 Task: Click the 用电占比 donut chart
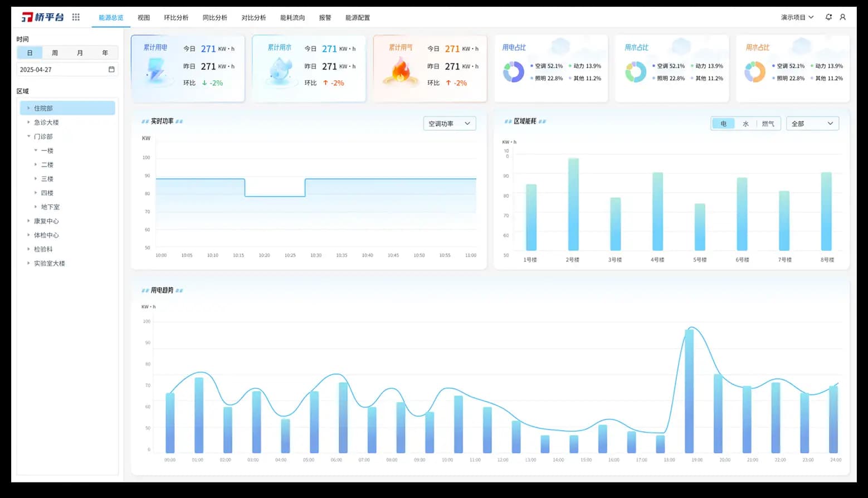[514, 72]
